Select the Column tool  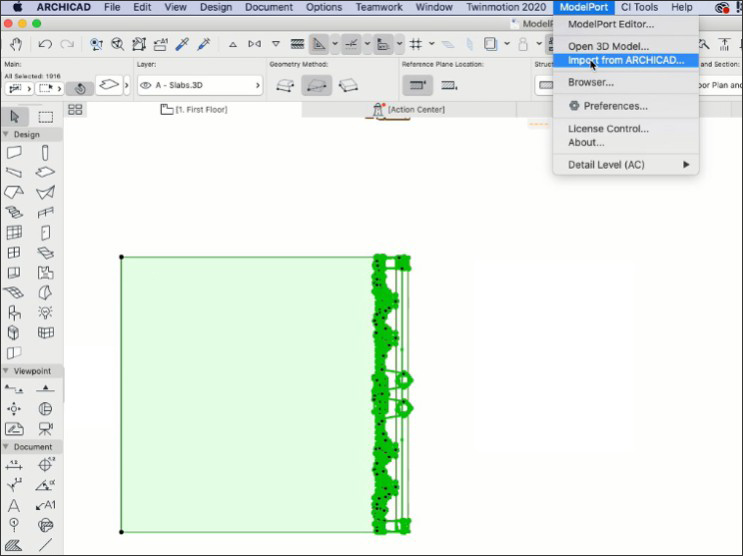(45, 153)
